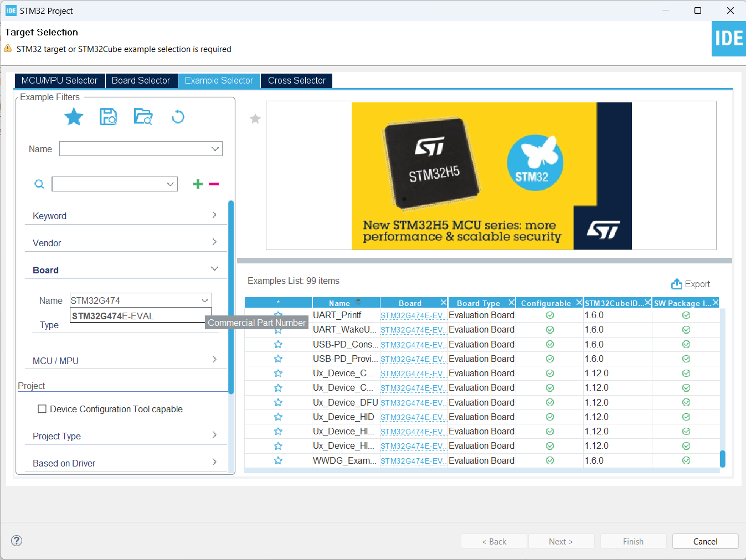Click the Cancel button

click(704, 541)
